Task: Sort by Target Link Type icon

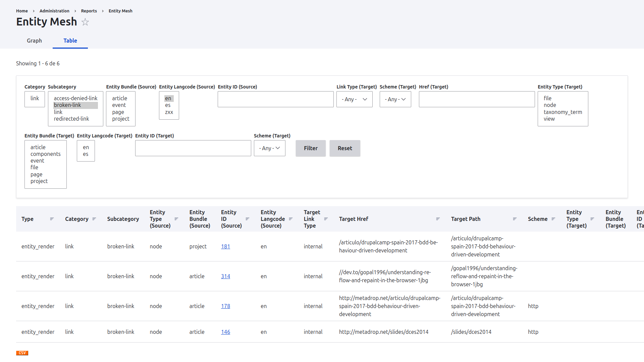Action: click(x=326, y=219)
